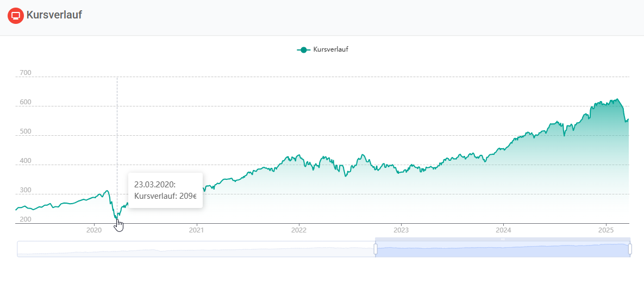Click the 2022 label on the time axis

299,230
